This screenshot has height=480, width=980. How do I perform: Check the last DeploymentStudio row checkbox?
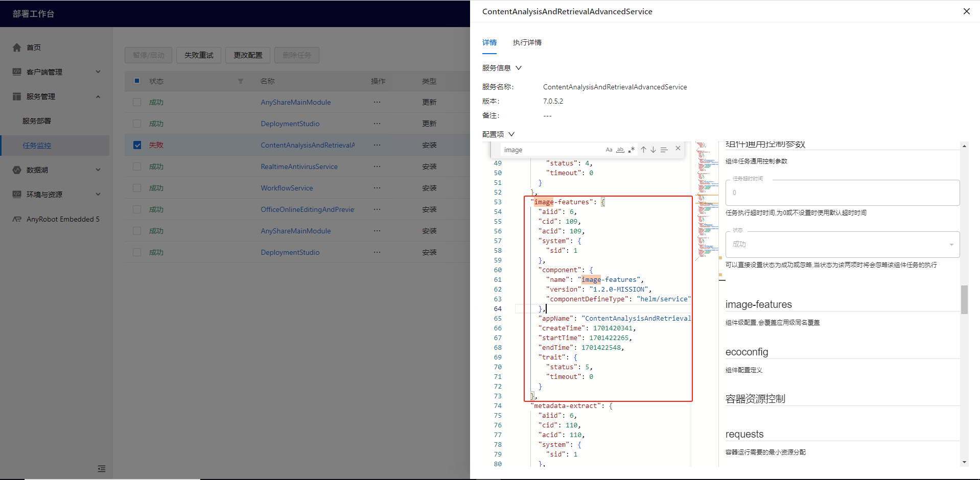coord(137,252)
